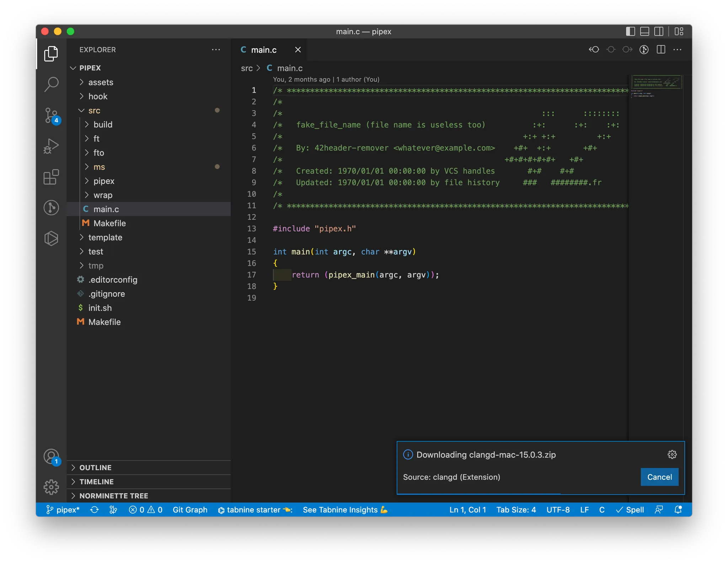
Task: Collapse the src folder
Action: 94,111
